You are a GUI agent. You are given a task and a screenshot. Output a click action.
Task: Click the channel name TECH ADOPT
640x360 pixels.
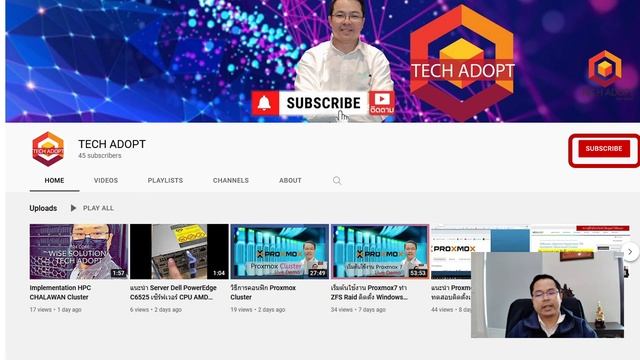112,144
